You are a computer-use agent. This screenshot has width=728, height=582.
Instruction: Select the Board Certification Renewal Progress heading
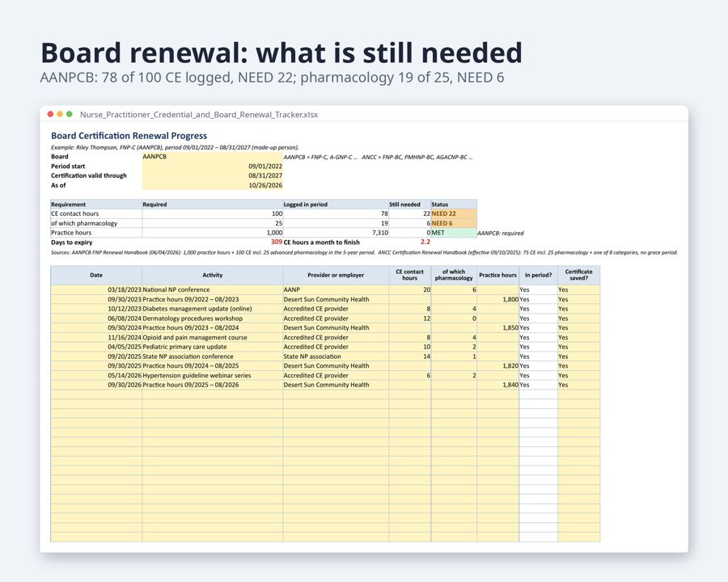click(129, 136)
